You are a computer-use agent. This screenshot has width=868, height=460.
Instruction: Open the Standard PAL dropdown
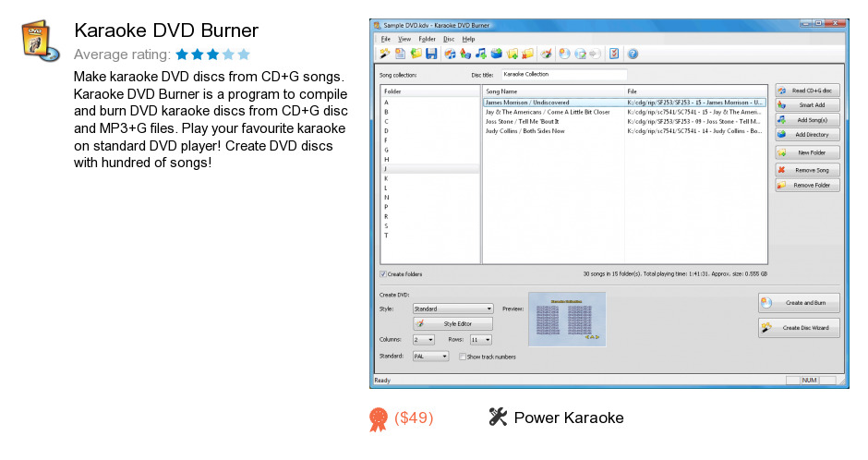tap(430, 357)
